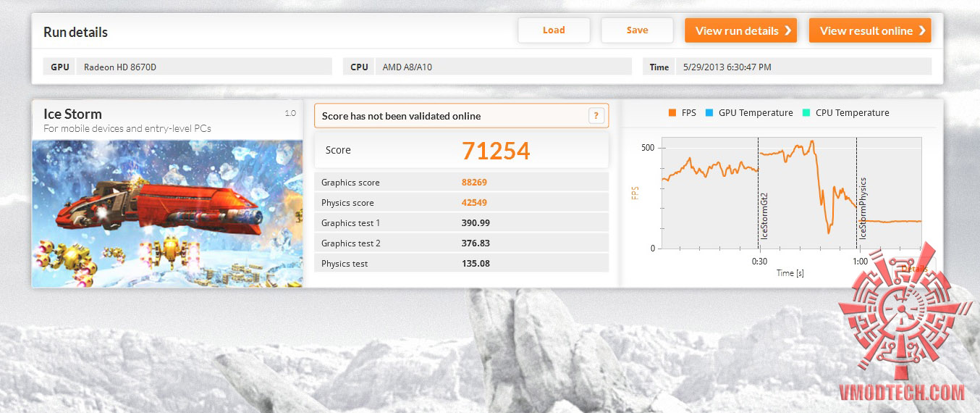Click the Details button on chart
This screenshot has height=413, width=980.
(x=914, y=269)
